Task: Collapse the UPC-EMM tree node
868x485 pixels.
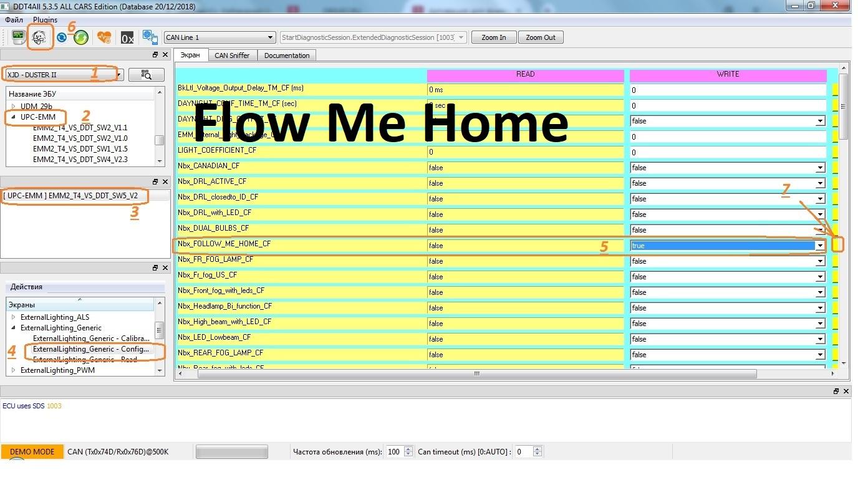Action: [14, 117]
